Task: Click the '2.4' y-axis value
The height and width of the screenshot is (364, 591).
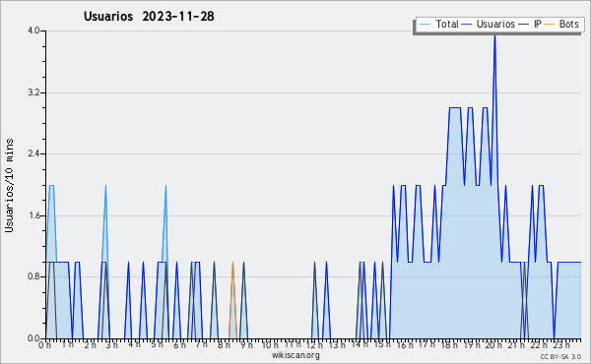Action: [33, 153]
